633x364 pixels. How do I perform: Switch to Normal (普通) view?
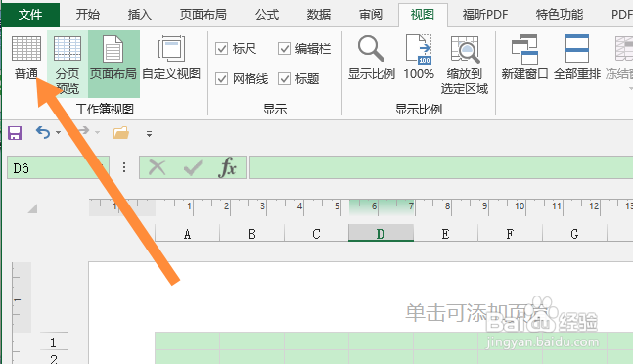[x=26, y=58]
